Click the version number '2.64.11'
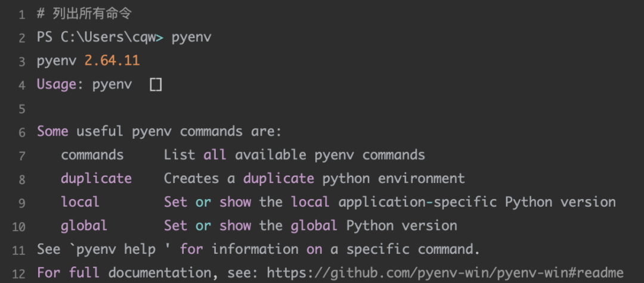This screenshot has width=644, height=283. coord(112,61)
